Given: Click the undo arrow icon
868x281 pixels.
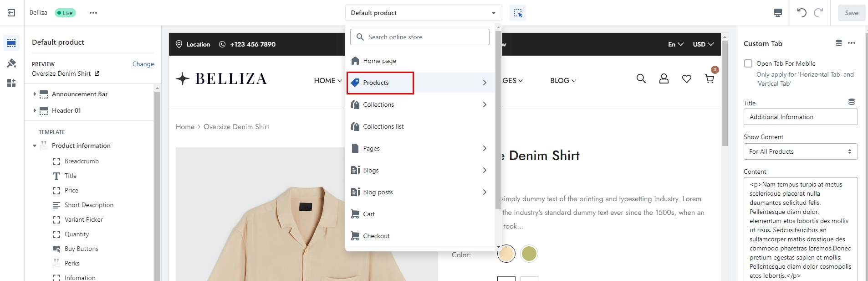Looking at the screenshot, I should (x=802, y=13).
